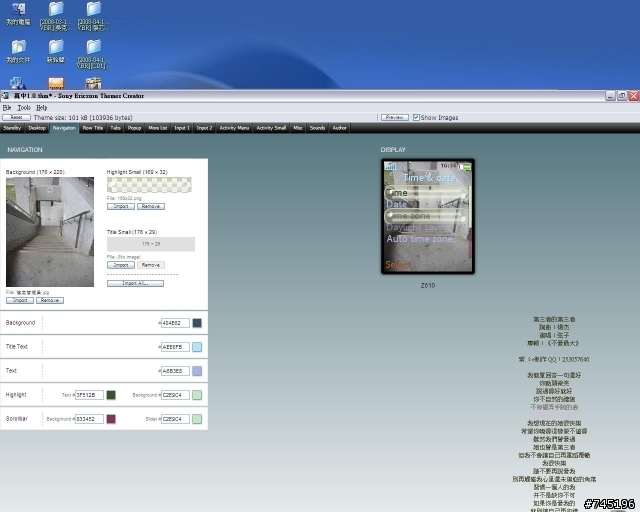Image resolution: width=640 pixels, height=512 pixels.
Task: Click the Z610 phone display preview
Action: click(428, 216)
